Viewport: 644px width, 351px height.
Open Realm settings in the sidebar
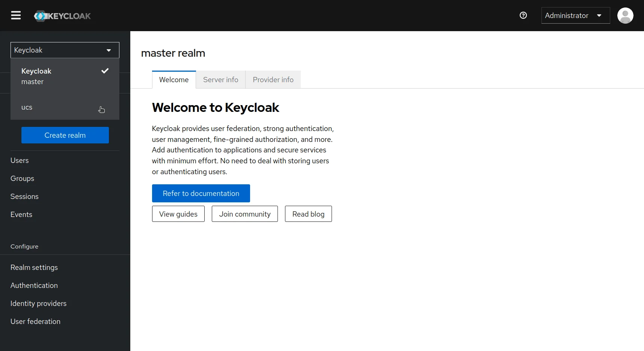click(34, 267)
